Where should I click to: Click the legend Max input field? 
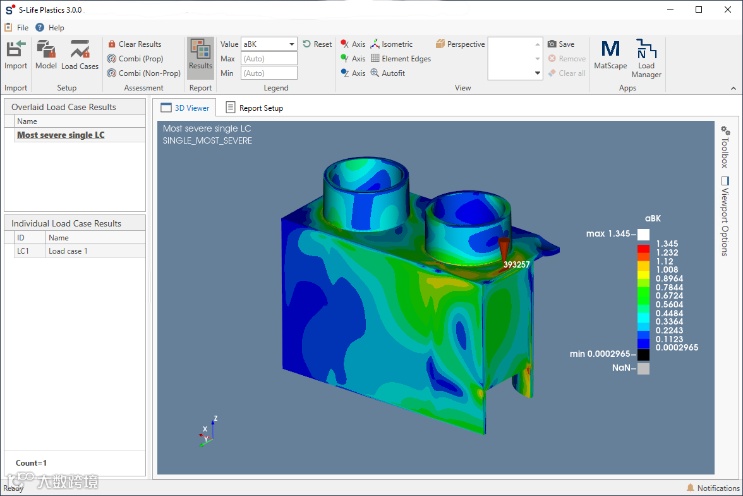[x=269, y=59]
